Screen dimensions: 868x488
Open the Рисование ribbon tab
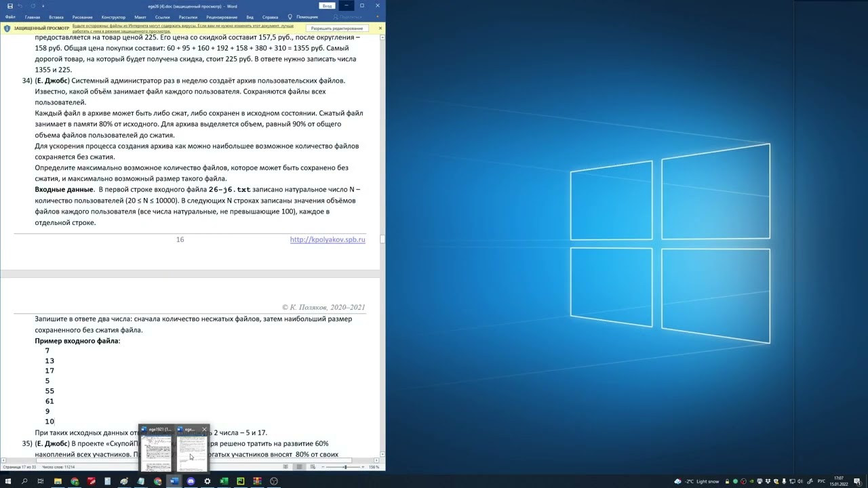point(83,17)
